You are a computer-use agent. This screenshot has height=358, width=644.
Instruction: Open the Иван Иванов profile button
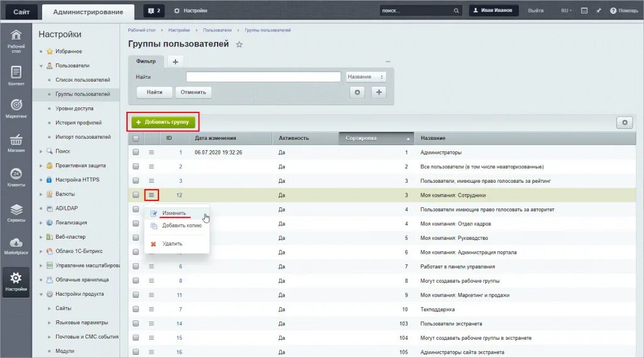pos(494,11)
